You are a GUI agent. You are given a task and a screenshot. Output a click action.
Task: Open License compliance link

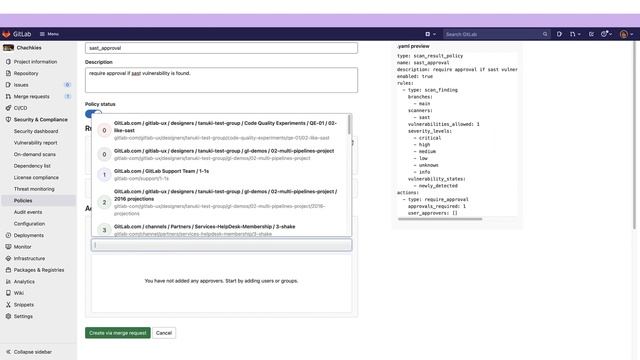[36, 178]
